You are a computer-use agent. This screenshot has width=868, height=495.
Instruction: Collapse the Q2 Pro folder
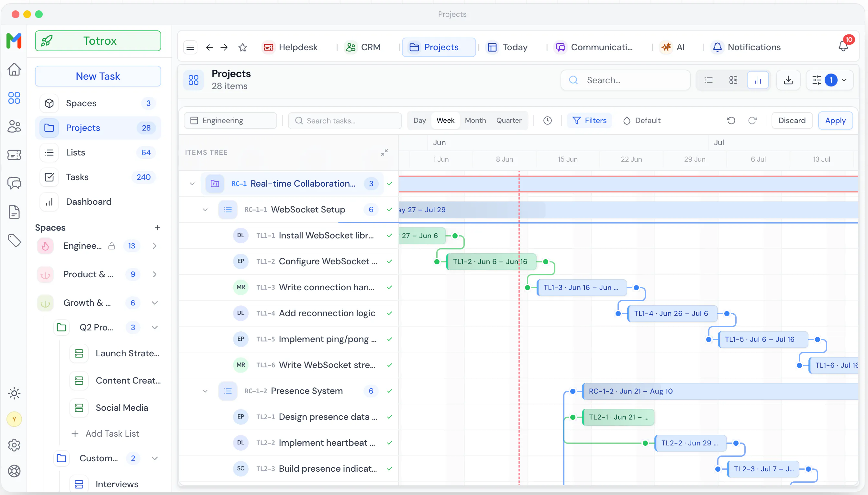[x=154, y=328]
